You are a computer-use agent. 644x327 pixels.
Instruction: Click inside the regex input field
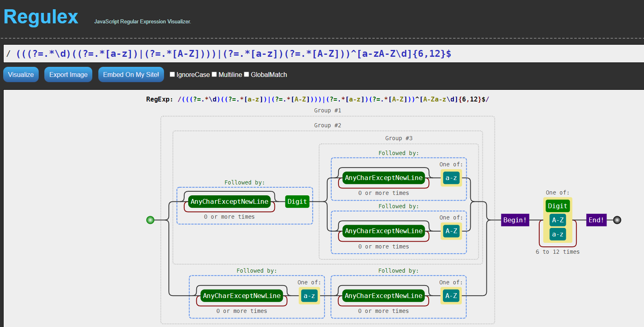click(324, 54)
